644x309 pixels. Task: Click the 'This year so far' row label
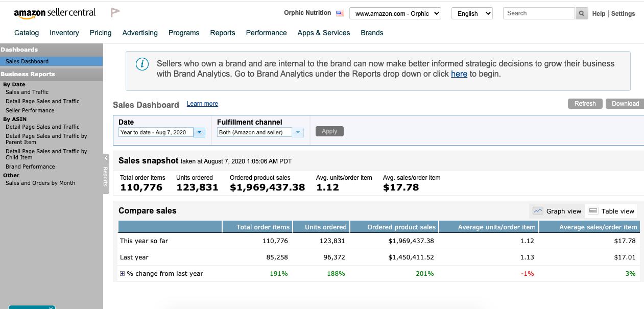tap(144, 241)
